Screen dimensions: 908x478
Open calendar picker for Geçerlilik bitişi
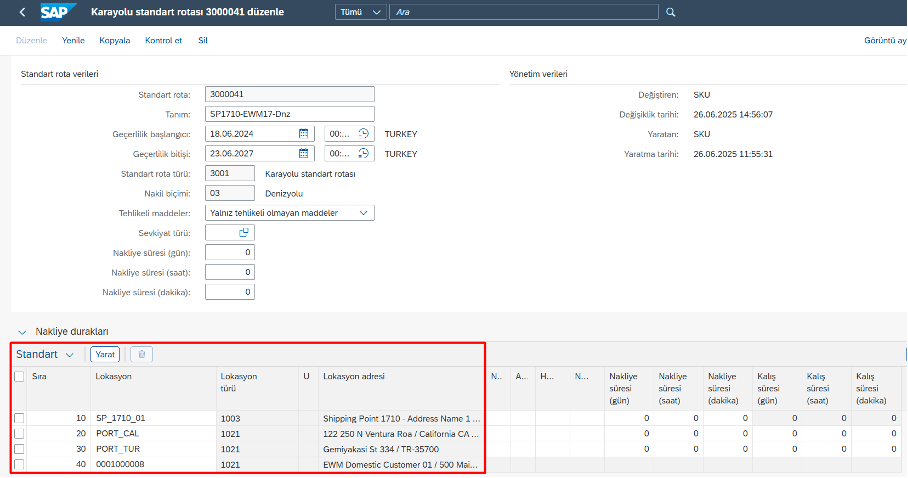point(304,153)
